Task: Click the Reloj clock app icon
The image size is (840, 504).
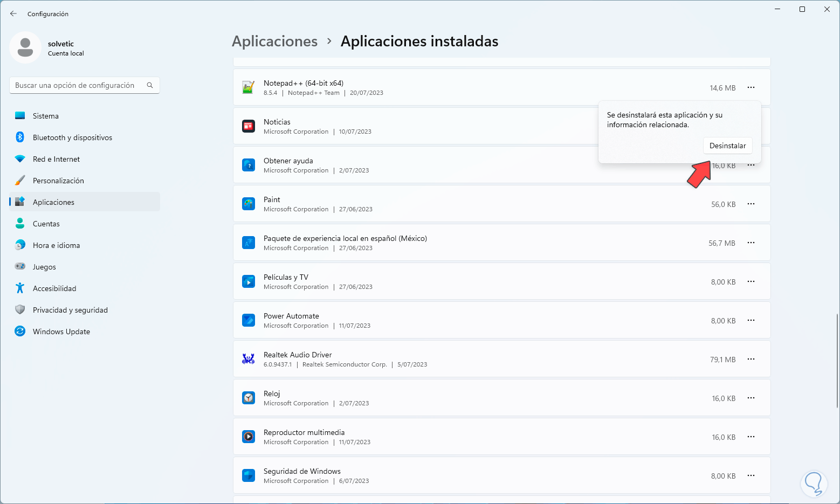Action: click(248, 398)
